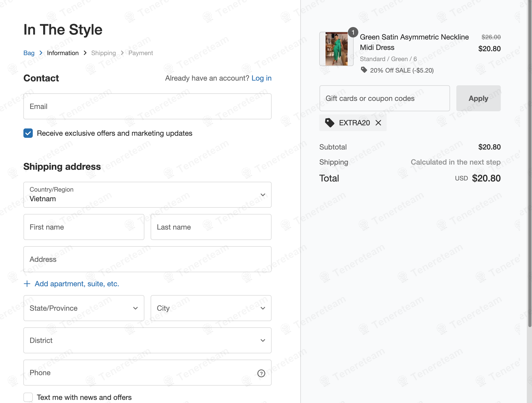Open the Country/Region dropdown
The image size is (532, 403).
pos(147,195)
